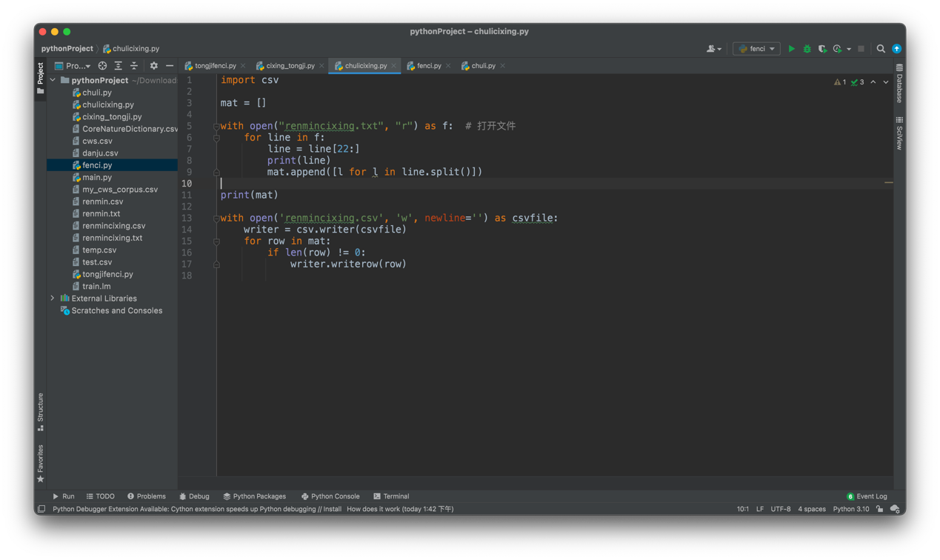The height and width of the screenshot is (560, 940).
Task: Click the green typo check indicator
Action: [857, 82]
